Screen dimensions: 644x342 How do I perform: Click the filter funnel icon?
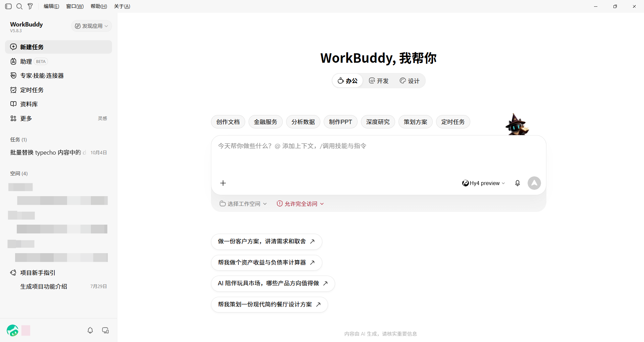click(30, 6)
